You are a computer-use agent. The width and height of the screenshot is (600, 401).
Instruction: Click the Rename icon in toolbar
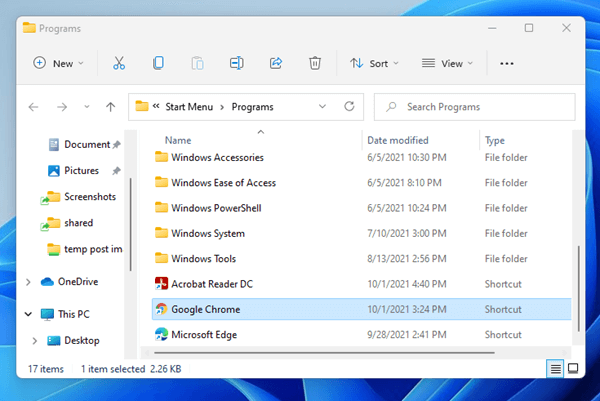[x=236, y=63]
